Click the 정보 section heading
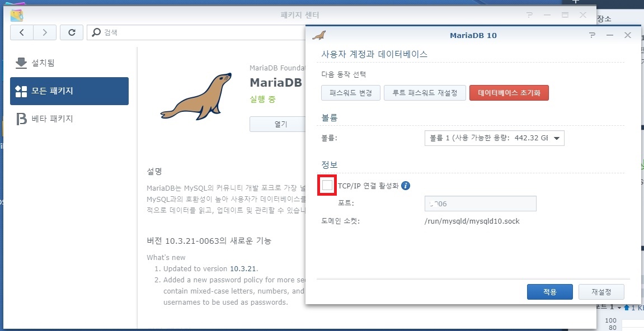 coord(329,165)
